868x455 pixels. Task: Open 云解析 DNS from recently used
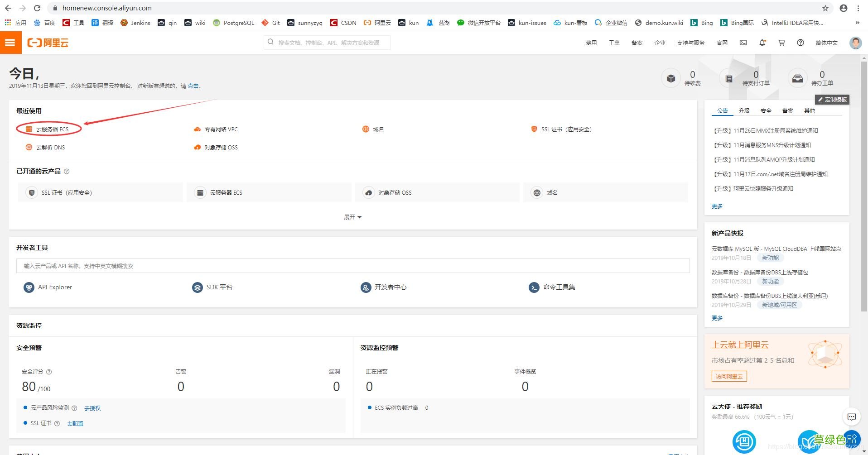[x=45, y=147]
